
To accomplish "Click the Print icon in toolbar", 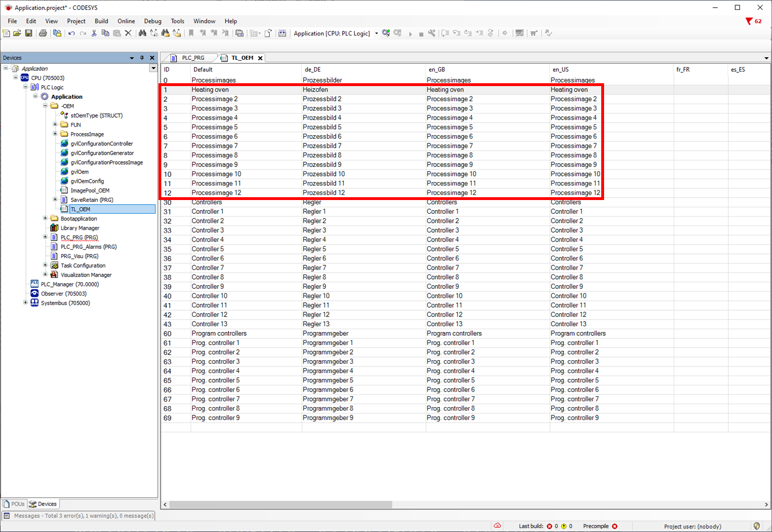I will pos(43,33).
